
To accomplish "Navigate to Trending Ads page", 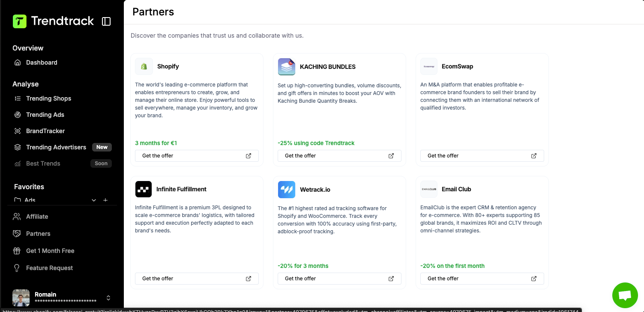I will (45, 115).
